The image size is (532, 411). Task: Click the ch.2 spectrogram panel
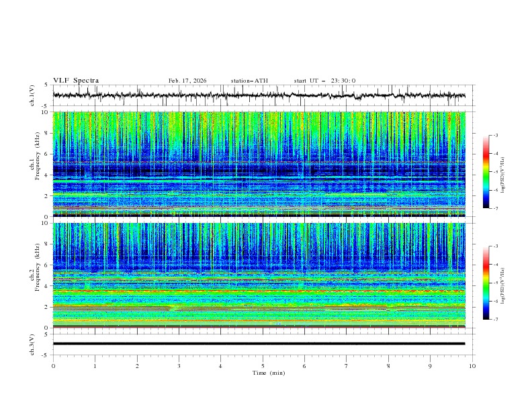259,275
